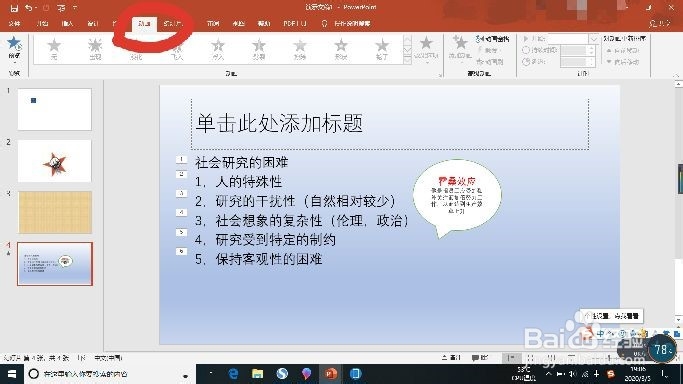Click the Trigger button in advanced animation
Image resolution: width=683 pixels, height=384 pixels.
pos(489,51)
